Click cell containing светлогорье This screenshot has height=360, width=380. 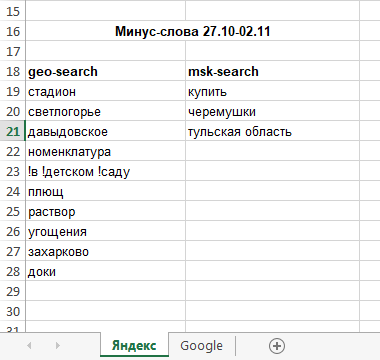[106, 111]
